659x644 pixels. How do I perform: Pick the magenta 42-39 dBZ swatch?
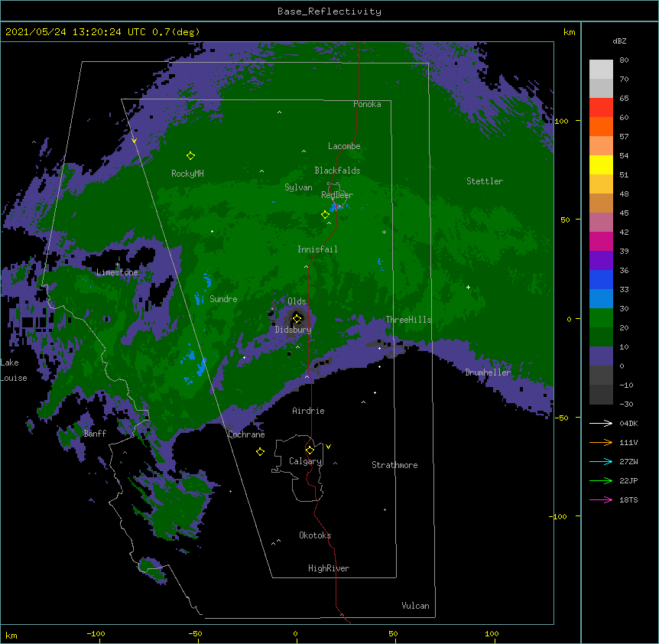[601, 241]
